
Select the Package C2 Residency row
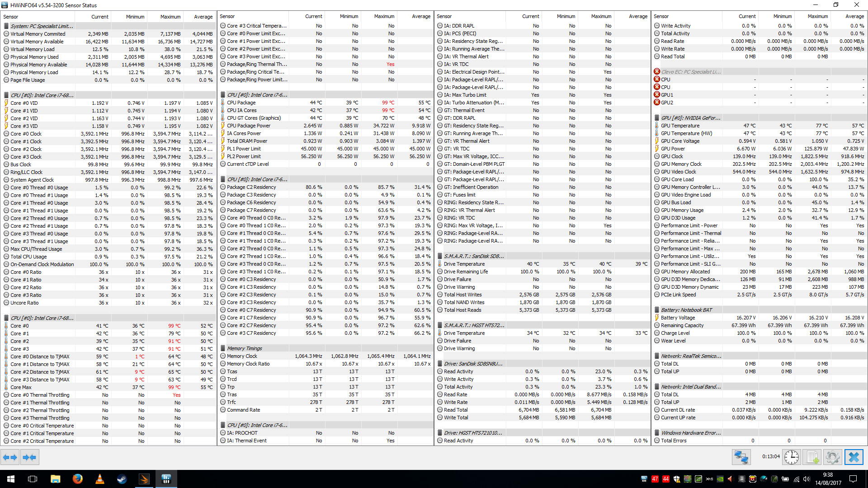(x=325, y=187)
